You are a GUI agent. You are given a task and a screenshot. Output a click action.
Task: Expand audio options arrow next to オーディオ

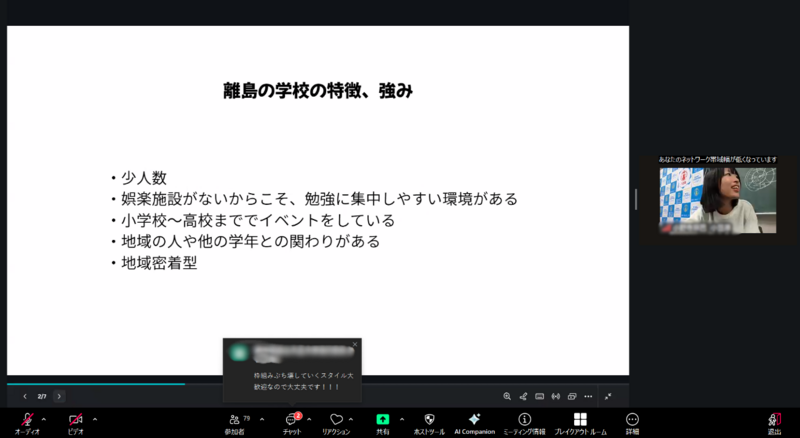click(43, 419)
